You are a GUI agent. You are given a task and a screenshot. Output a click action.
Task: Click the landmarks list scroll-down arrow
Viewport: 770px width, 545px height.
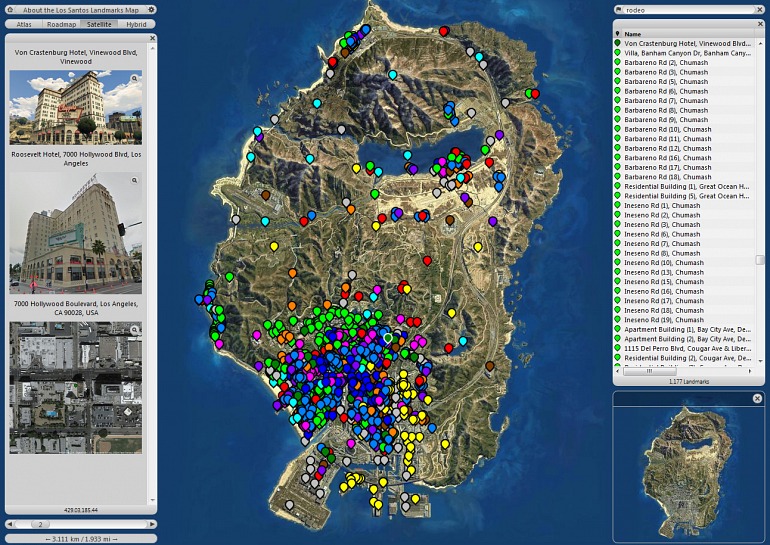[760, 361]
